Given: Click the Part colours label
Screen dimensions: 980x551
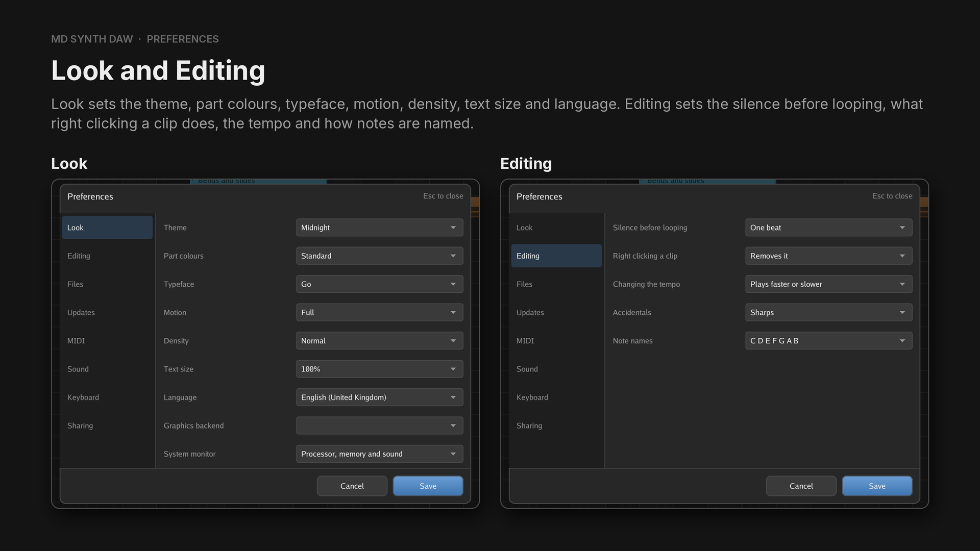Looking at the screenshot, I should 184,256.
